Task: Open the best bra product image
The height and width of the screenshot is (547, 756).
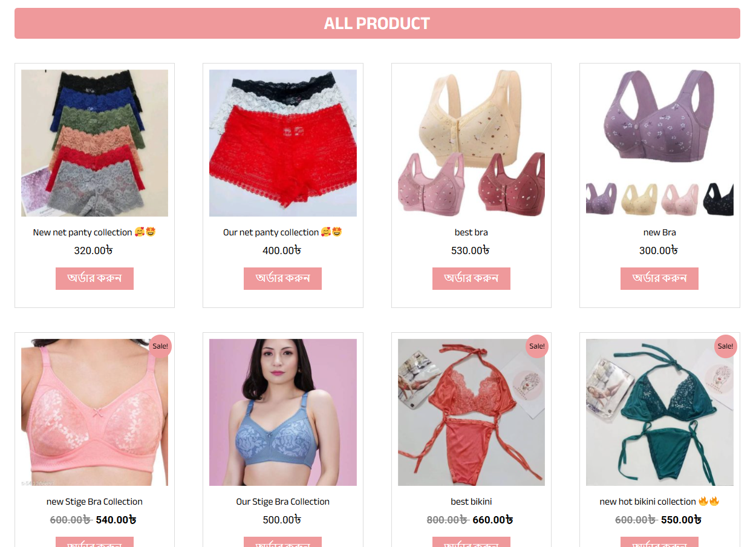Action: [471, 143]
